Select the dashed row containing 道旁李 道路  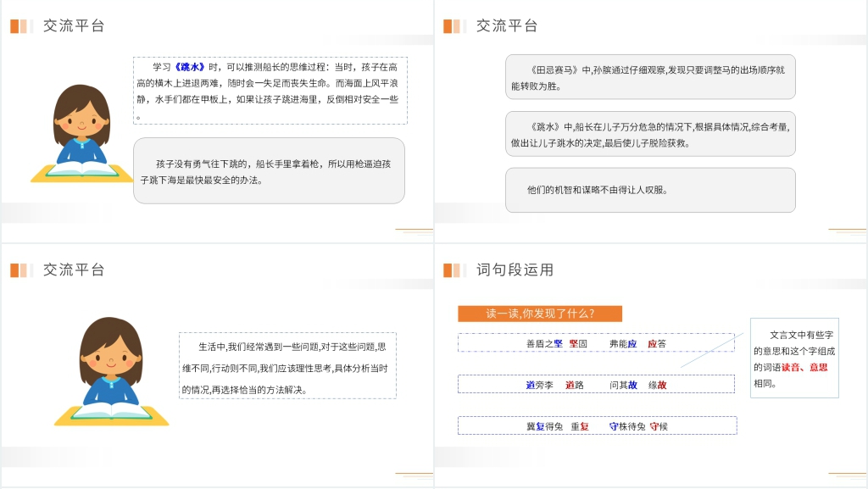(596, 384)
